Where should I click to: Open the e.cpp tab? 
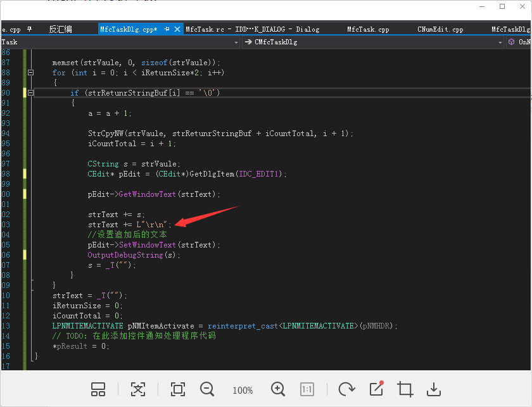[x=11, y=30]
